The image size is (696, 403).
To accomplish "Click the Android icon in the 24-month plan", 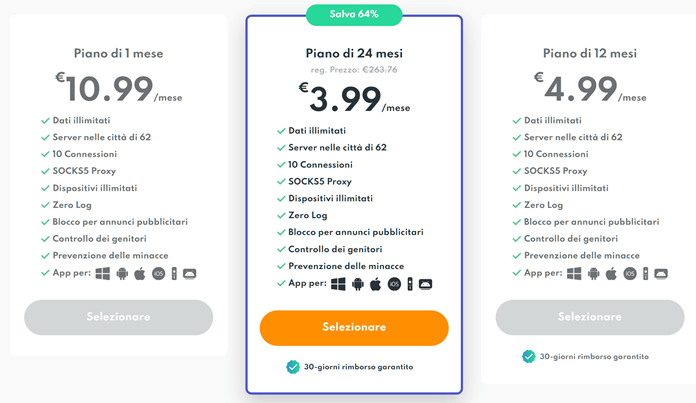I will coord(356,284).
